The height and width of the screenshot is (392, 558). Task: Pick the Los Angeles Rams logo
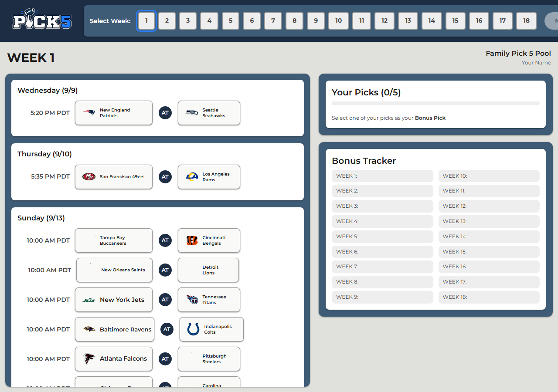pyautogui.click(x=192, y=177)
